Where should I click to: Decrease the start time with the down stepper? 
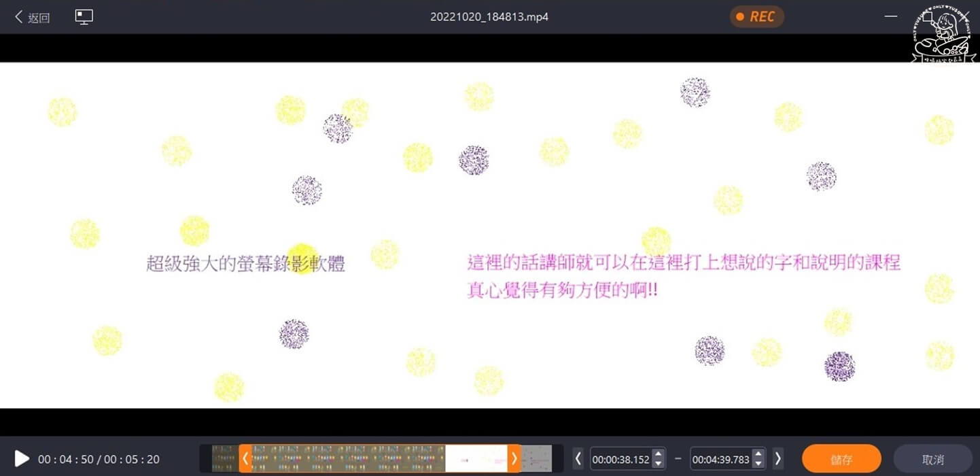pos(657,462)
